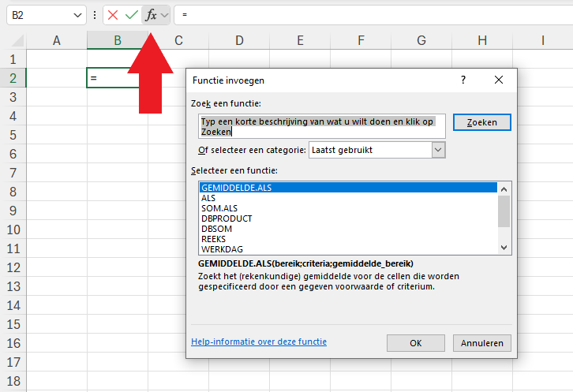Viewport: 573px width, 392px height.
Task: Click the red X cancel entry icon
Action: tap(114, 15)
